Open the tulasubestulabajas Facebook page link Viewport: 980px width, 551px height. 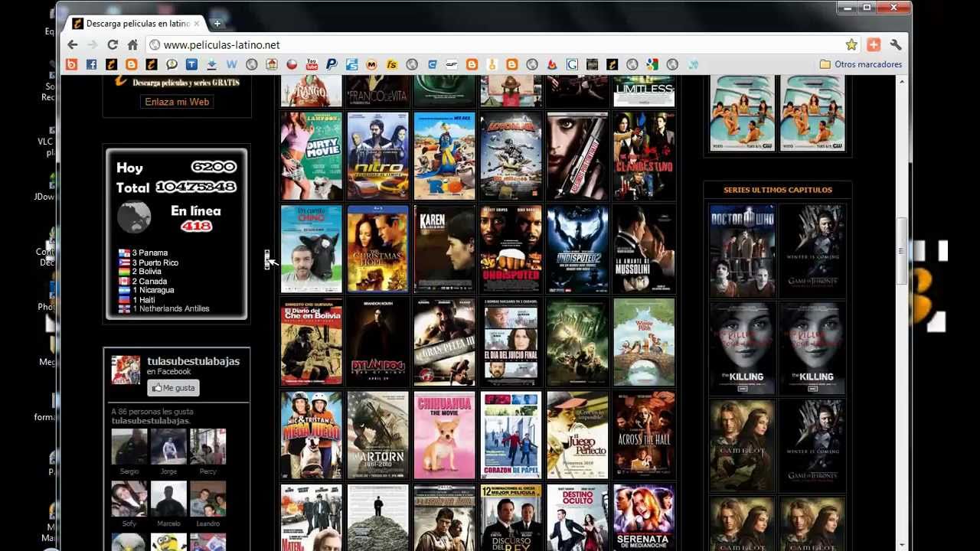(193, 361)
